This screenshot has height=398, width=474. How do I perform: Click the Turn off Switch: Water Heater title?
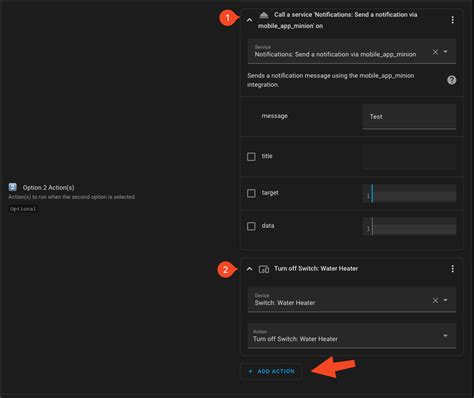point(316,269)
